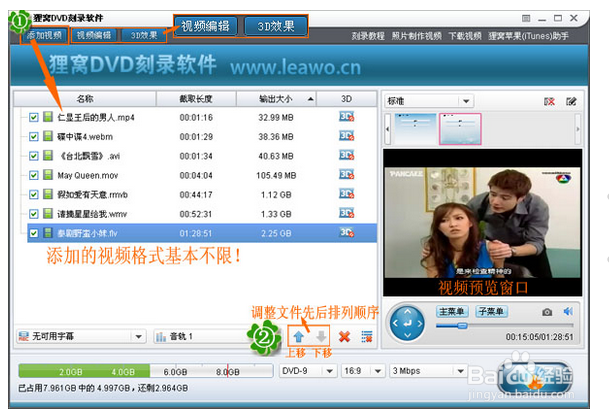Viewport: 609px width, 416px height.
Task: Click 3D icon for 请摘星星给我.wmv
Action: point(346,213)
